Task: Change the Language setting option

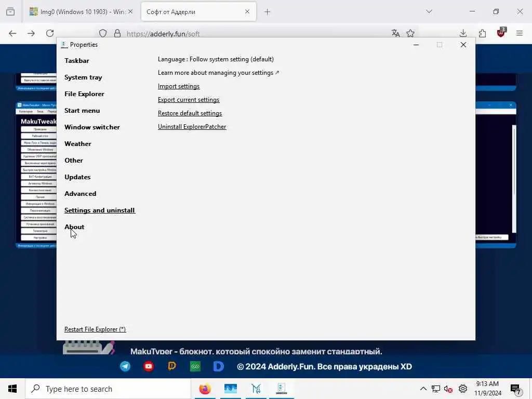Action: tap(216, 59)
